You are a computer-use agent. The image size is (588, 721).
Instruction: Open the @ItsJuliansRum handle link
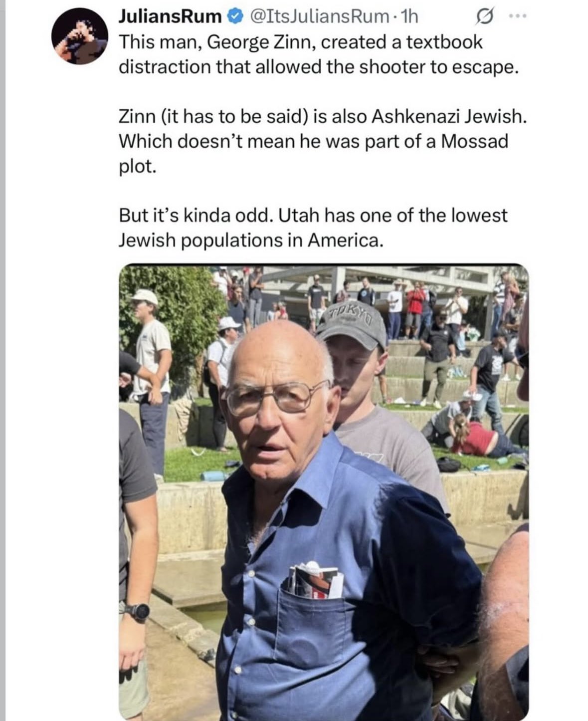317,17
